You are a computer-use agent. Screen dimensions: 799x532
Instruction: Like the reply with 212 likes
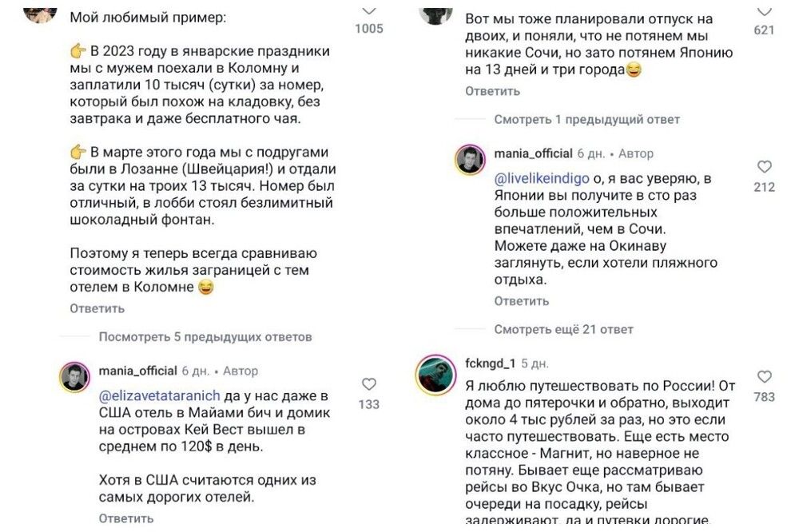pos(764,167)
